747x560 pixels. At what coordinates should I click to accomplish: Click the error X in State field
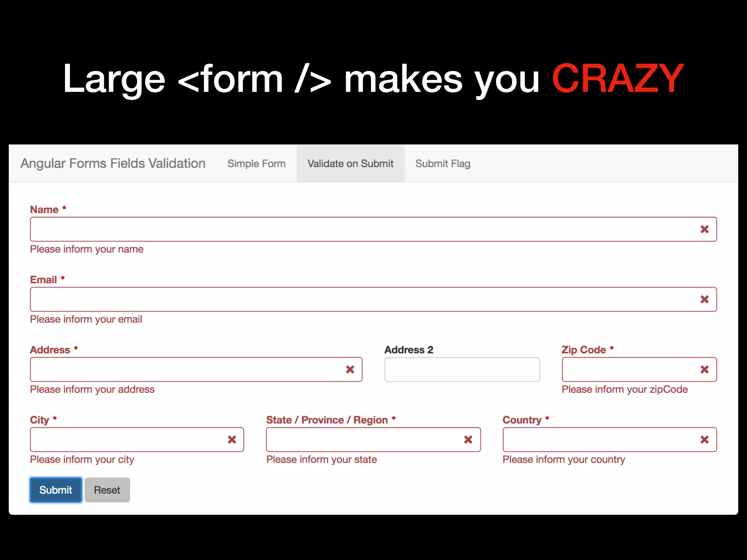click(x=468, y=440)
